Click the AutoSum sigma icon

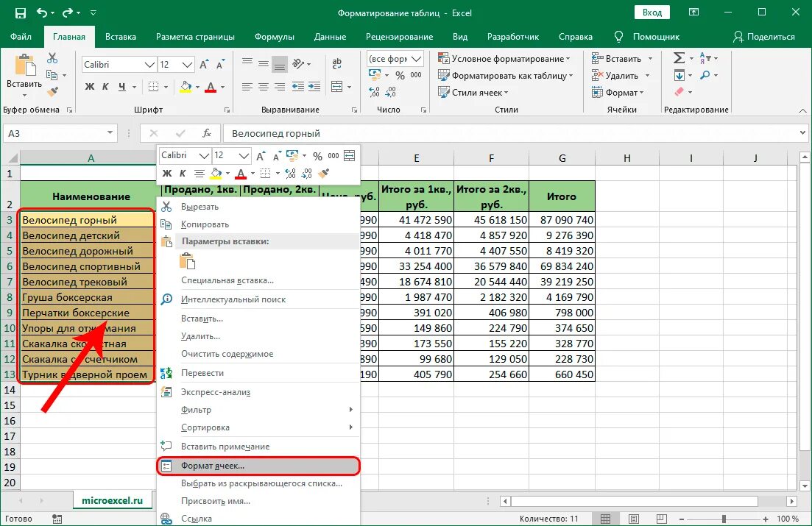(x=679, y=58)
